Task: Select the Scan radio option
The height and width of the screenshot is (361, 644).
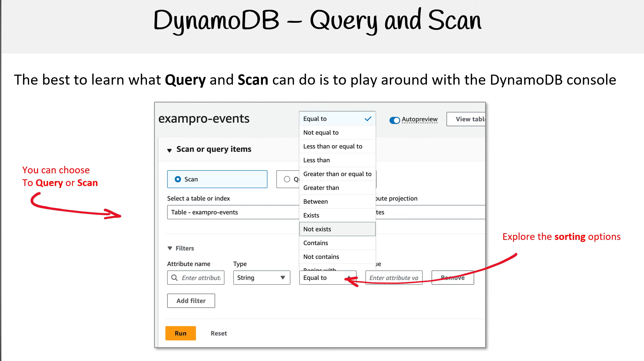Action: (x=217, y=179)
